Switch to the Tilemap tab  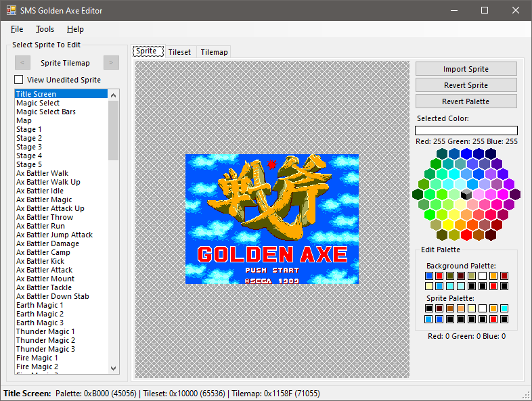tap(214, 52)
